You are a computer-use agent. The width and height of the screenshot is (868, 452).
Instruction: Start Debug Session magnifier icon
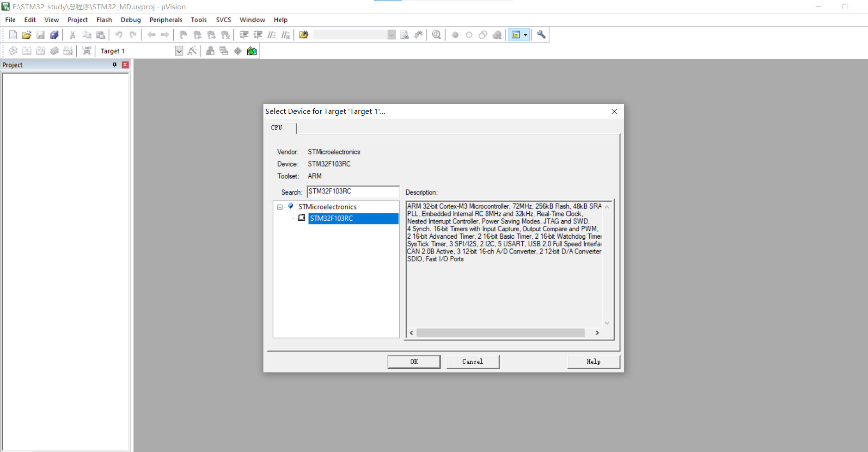click(436, 35)
